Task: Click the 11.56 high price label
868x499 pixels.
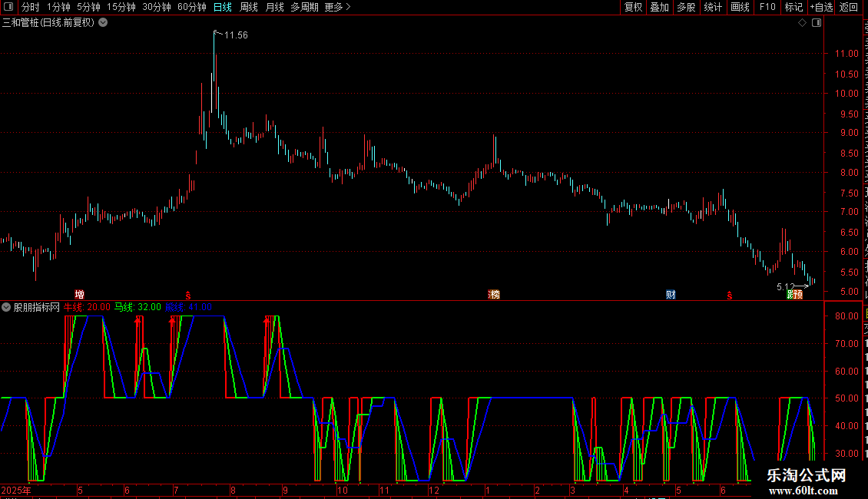Action: click(x=235, y=35)
